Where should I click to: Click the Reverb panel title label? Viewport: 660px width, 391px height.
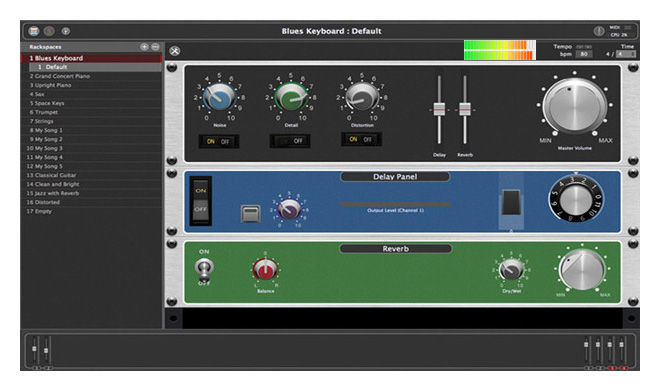coord(395,249)
